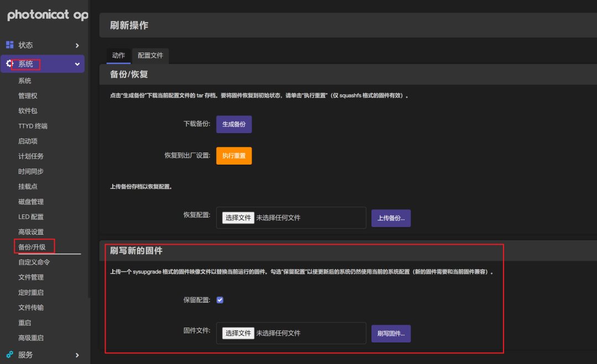Viewport: 597px width, 364px height.
Task: Uncheck the 保留配置 checkbox
Action: pos(220,300)
